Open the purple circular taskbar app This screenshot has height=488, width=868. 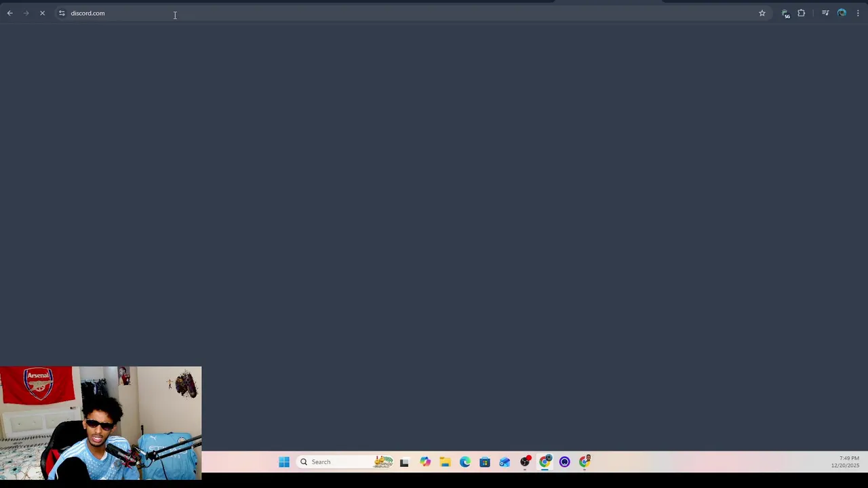point(565,462)
